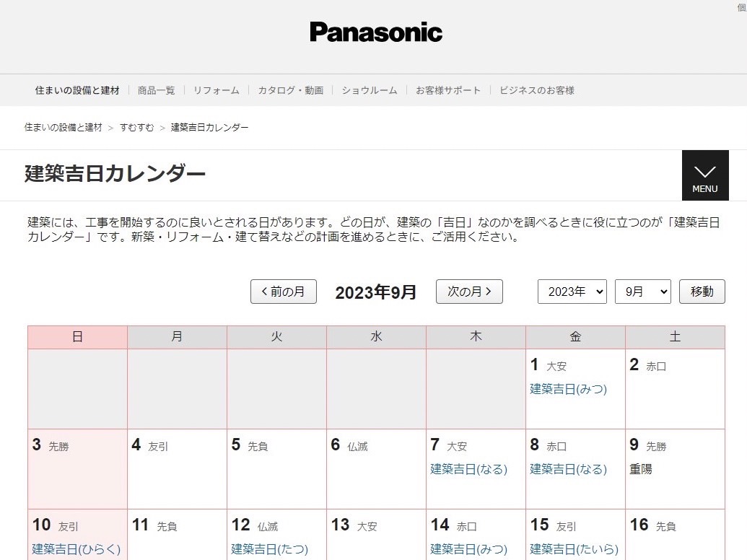Open 建築吉日(ひらく) link on September 10
This screenshot has height=560, width=747.
coord(77,549)
